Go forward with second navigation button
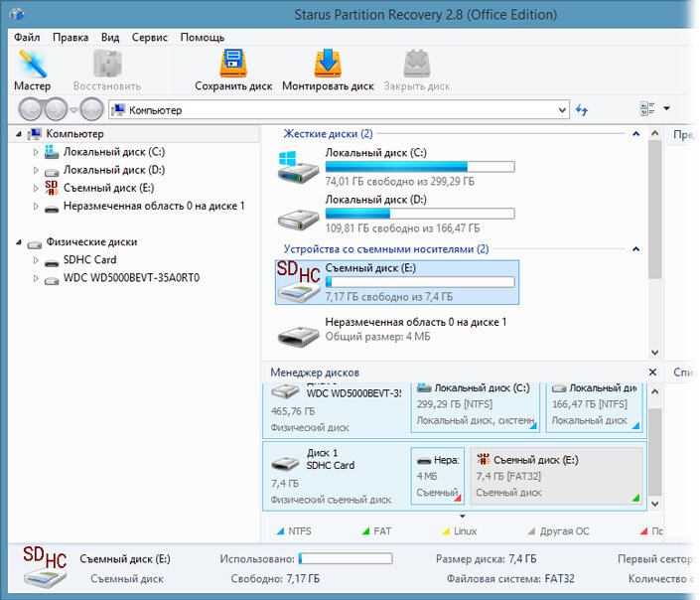 57,109
